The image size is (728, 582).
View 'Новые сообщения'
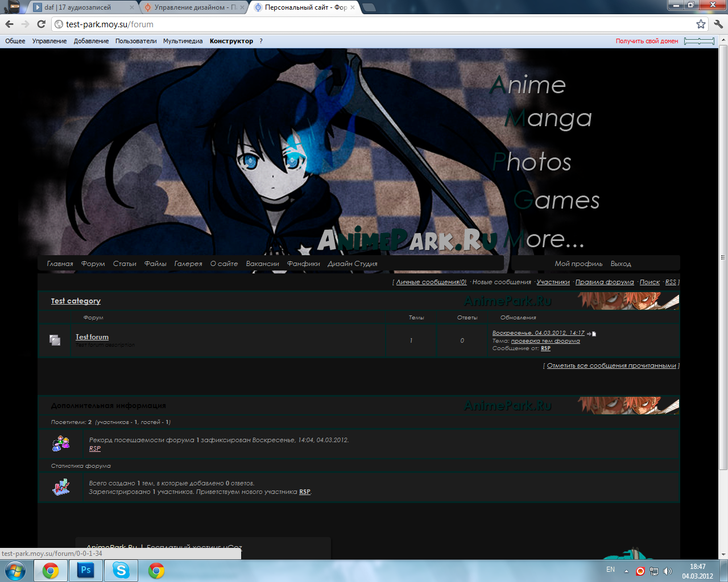(502, 282)
